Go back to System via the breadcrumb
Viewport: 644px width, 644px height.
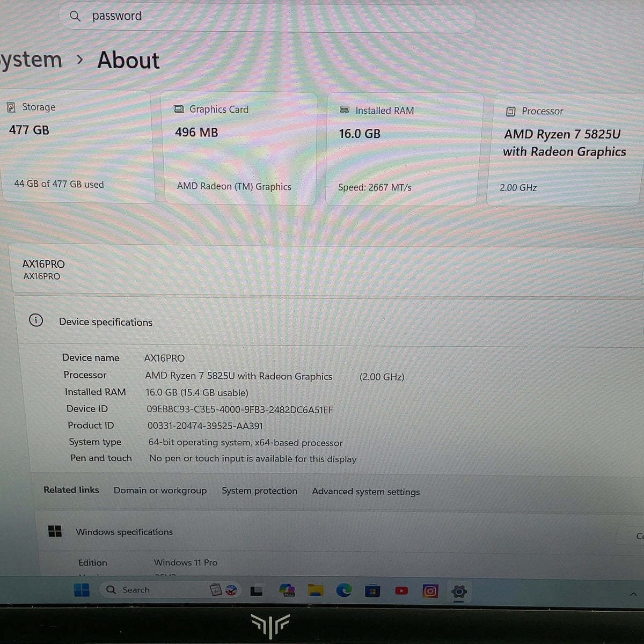31,60
